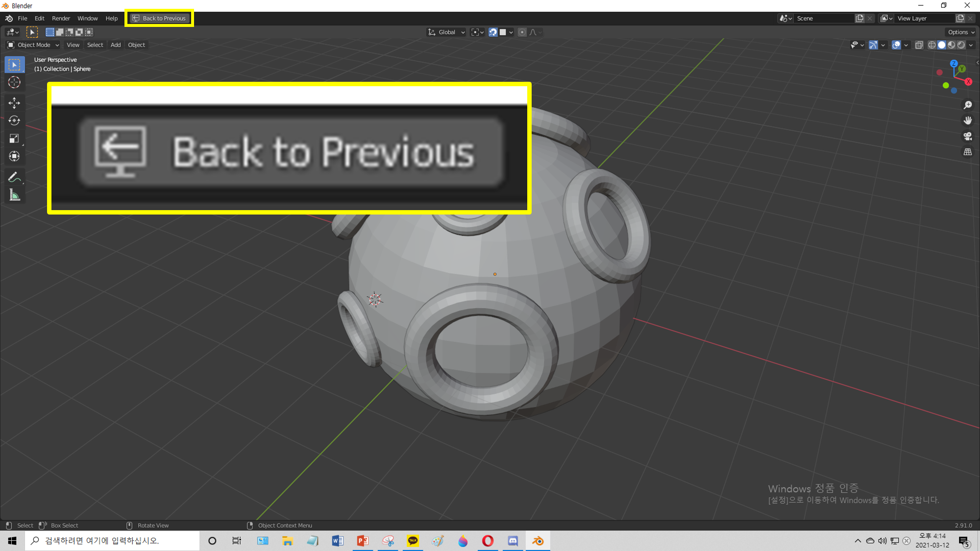Open the Render menu
This screenshot has height=551, width=980.
(x=61, y=19)
